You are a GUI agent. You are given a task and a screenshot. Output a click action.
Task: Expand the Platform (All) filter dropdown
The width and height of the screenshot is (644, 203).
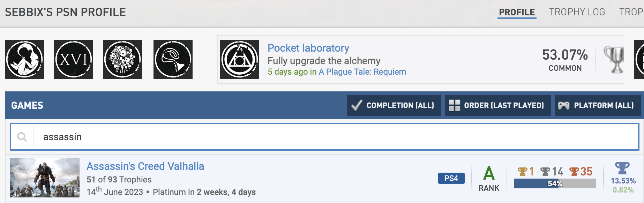(x=597, y=105)
